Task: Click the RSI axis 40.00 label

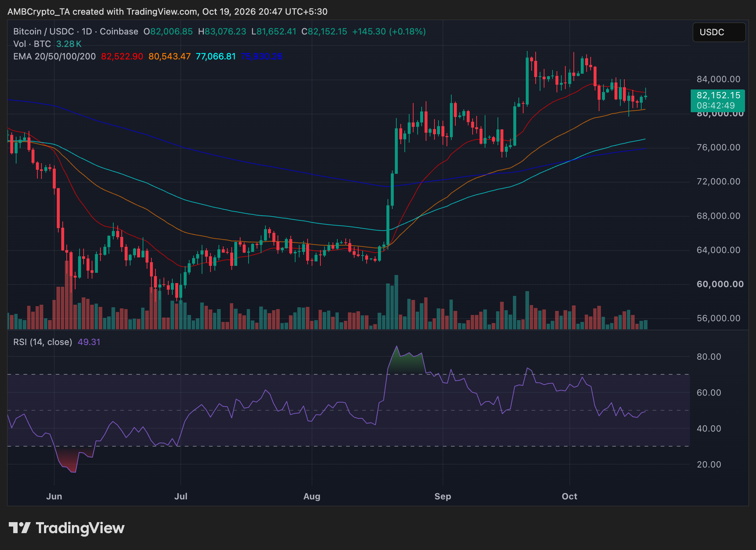Action: 709,429
